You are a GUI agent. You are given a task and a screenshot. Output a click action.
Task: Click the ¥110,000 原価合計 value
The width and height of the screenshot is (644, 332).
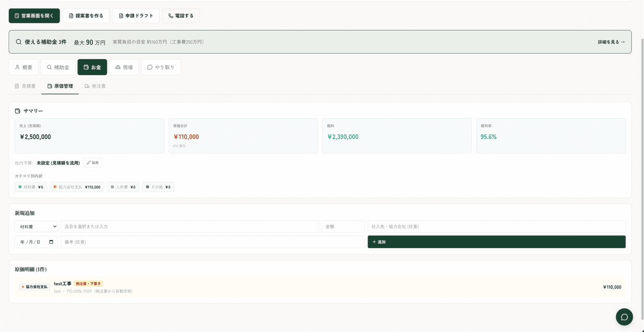click(x=186, y=137)
